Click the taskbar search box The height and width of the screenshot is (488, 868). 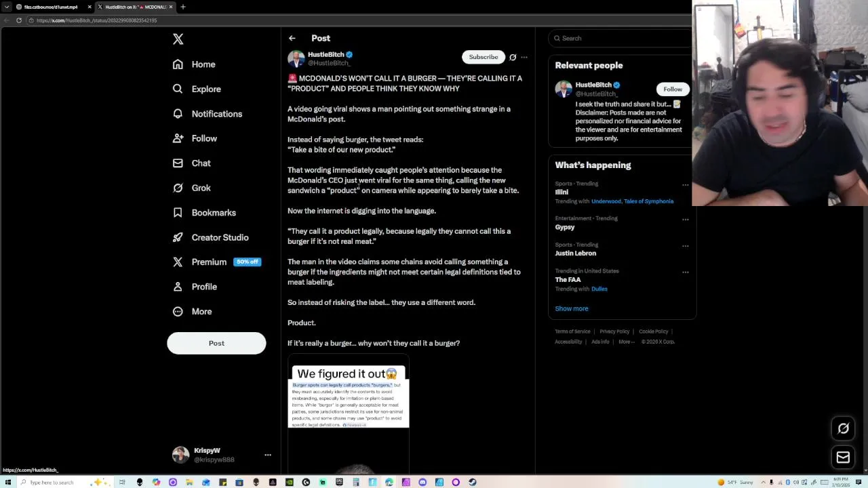click(64, 482)
